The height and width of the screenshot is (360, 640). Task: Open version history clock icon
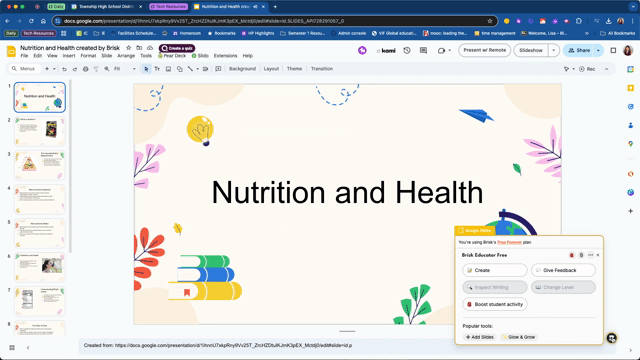click(x=407, y=50)
